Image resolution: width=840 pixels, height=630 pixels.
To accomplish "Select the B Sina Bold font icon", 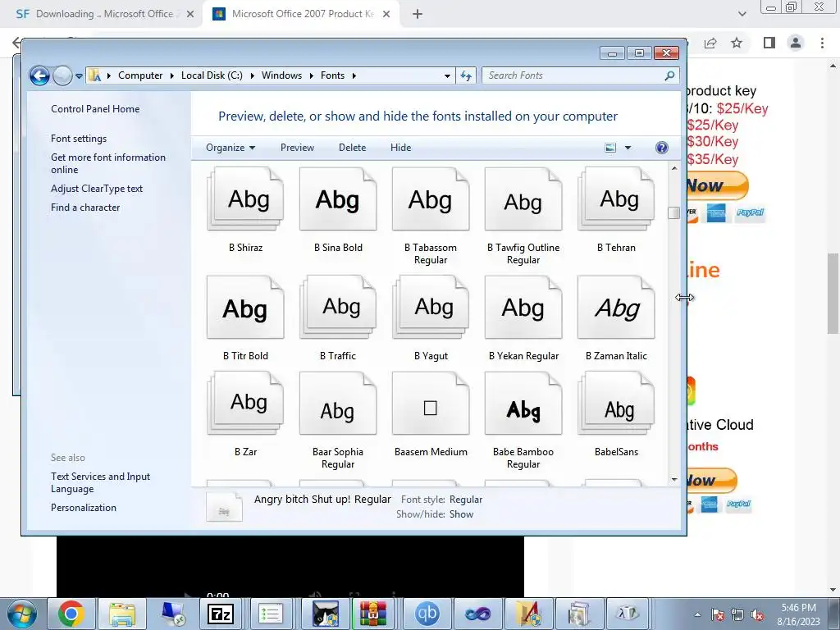I will tap(338, 199).
